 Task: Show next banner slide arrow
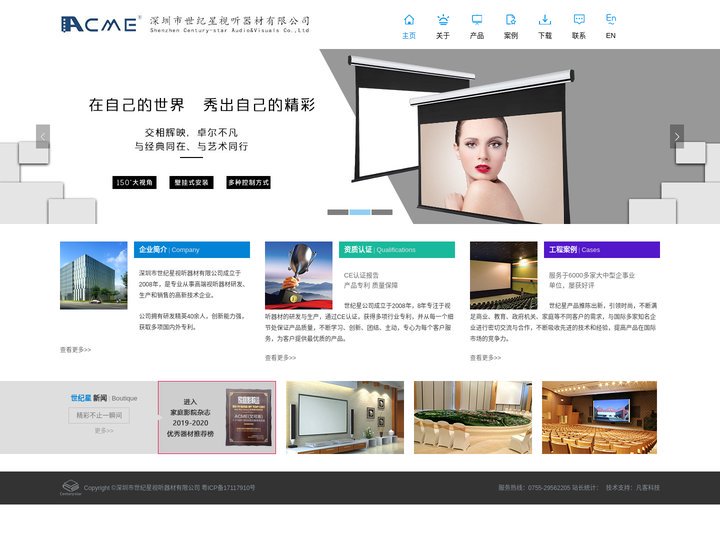click(x=677, y=136)
